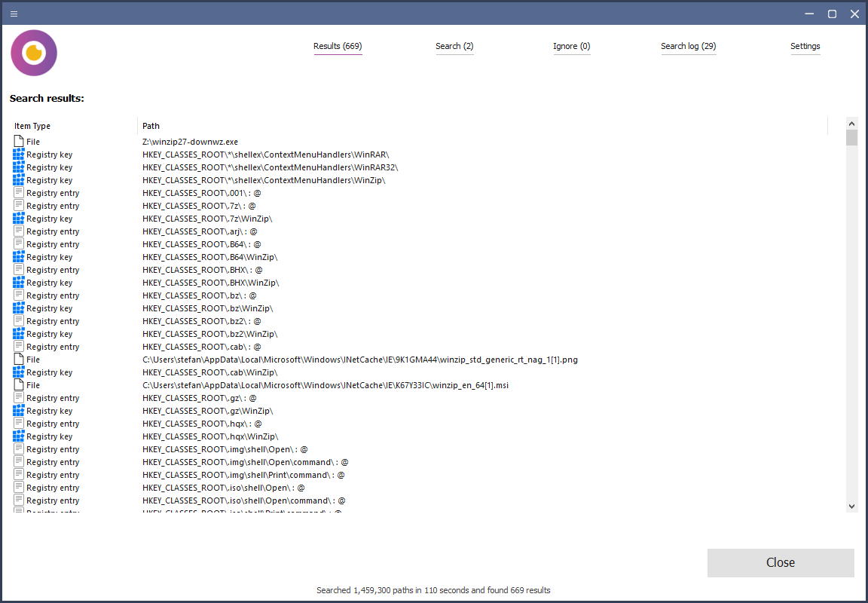
Task: Click registry entry icon for .BHX\ : @
Action: click(19, 270)
